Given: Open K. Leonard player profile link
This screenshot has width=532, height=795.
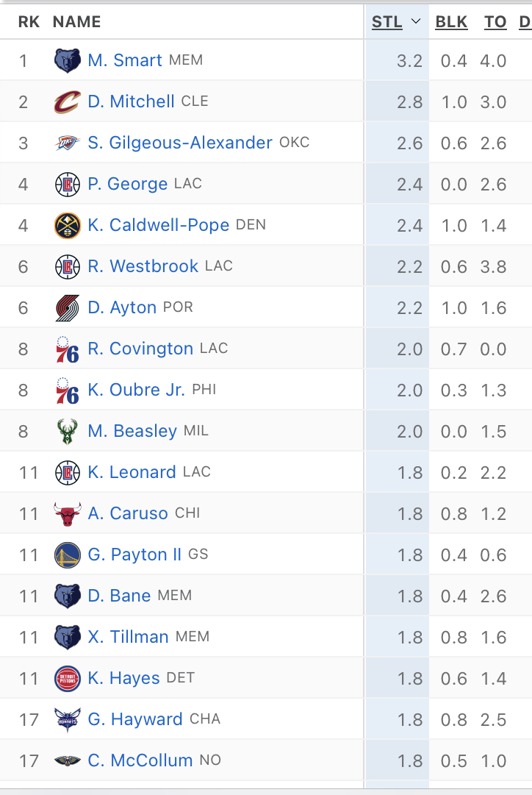Looking at the screenshot, I should 132,473.
